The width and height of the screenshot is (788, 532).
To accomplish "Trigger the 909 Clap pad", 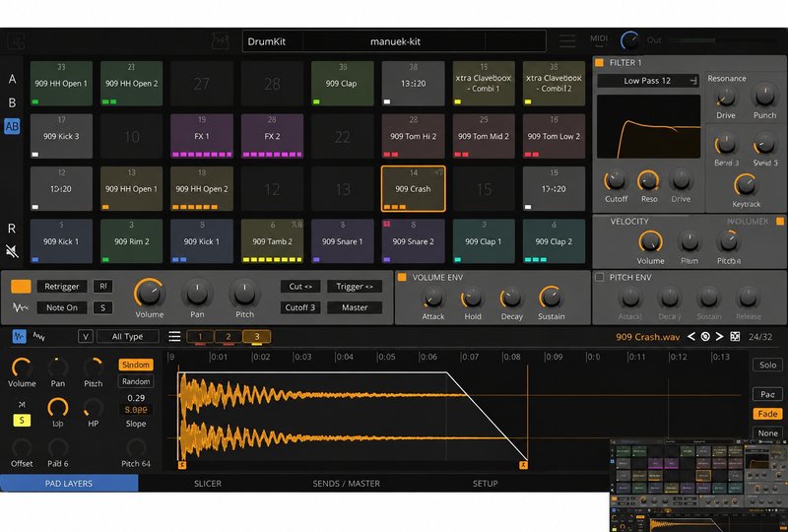I will (x=342, y=83).
